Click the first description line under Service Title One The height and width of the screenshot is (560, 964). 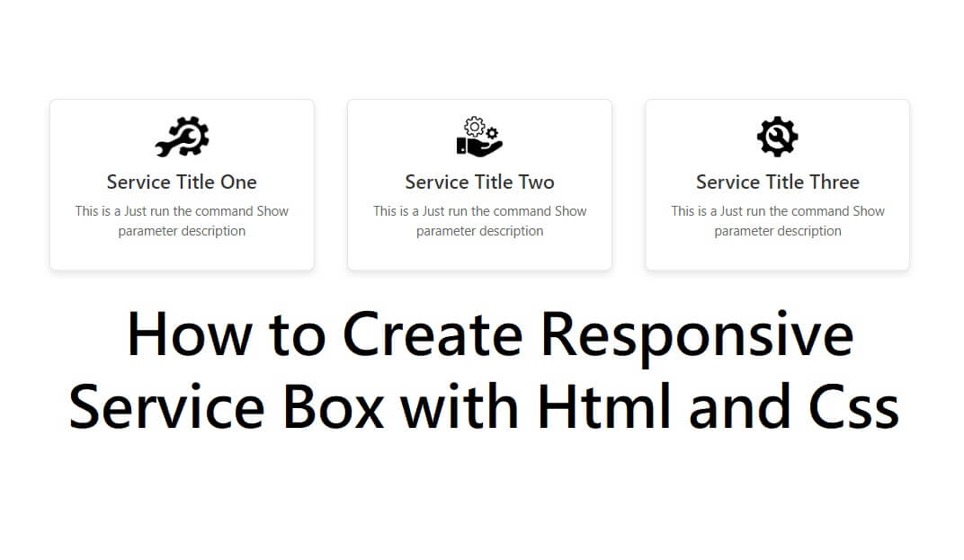click(182, 211)
